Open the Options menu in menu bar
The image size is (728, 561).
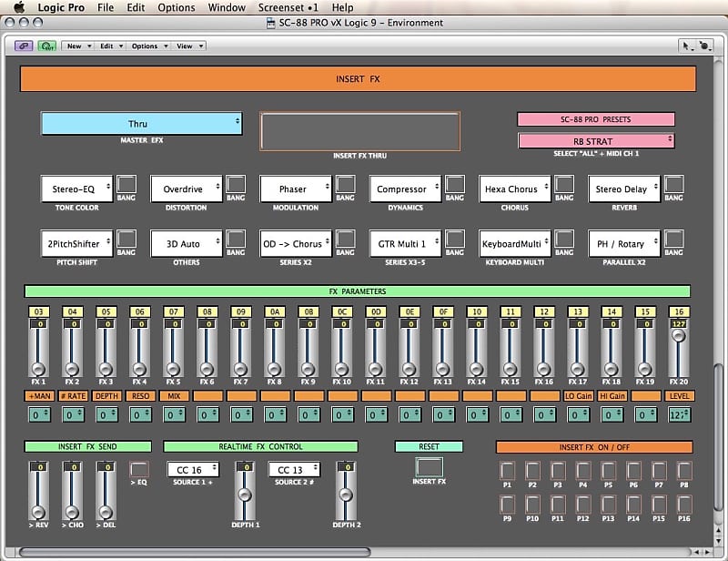177,7
